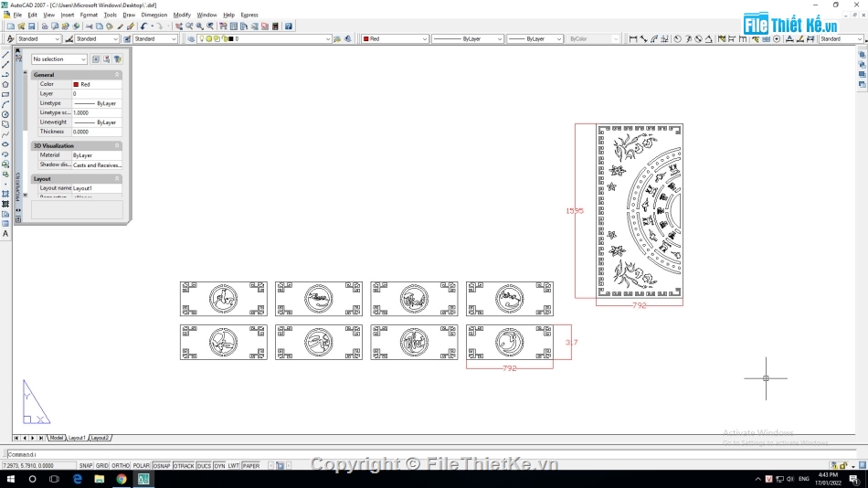
Task: Open the text style Standard dropdown
Action: click(38, 38)
